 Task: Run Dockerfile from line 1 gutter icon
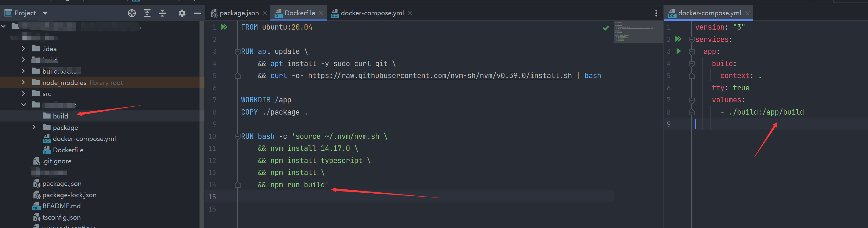[224, 27]
